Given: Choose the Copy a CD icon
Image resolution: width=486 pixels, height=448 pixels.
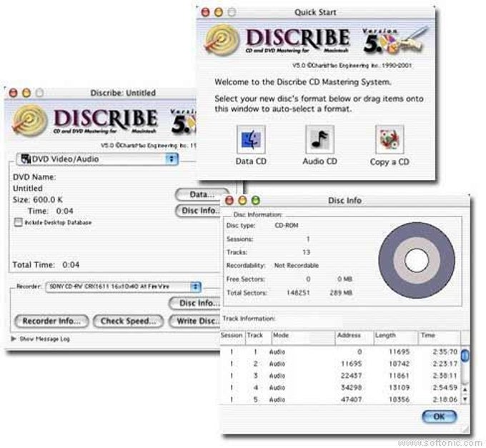Looking at the screenshot, I should (x=390, y=140).
